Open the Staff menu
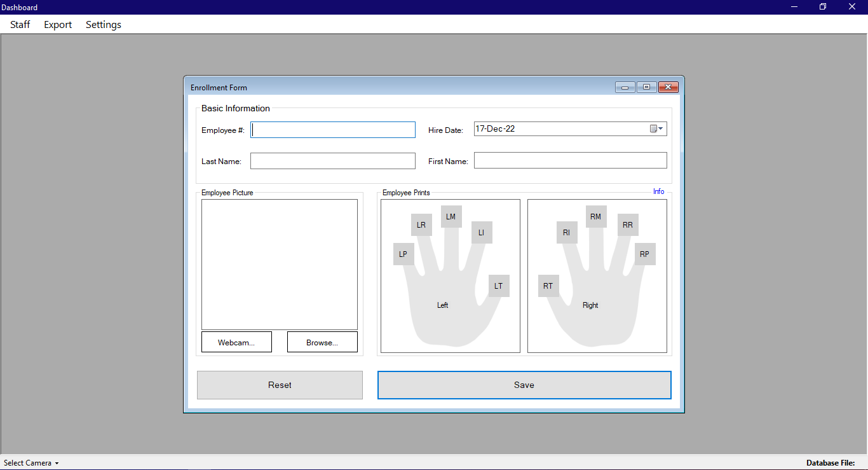 click(x=20, y=25)
